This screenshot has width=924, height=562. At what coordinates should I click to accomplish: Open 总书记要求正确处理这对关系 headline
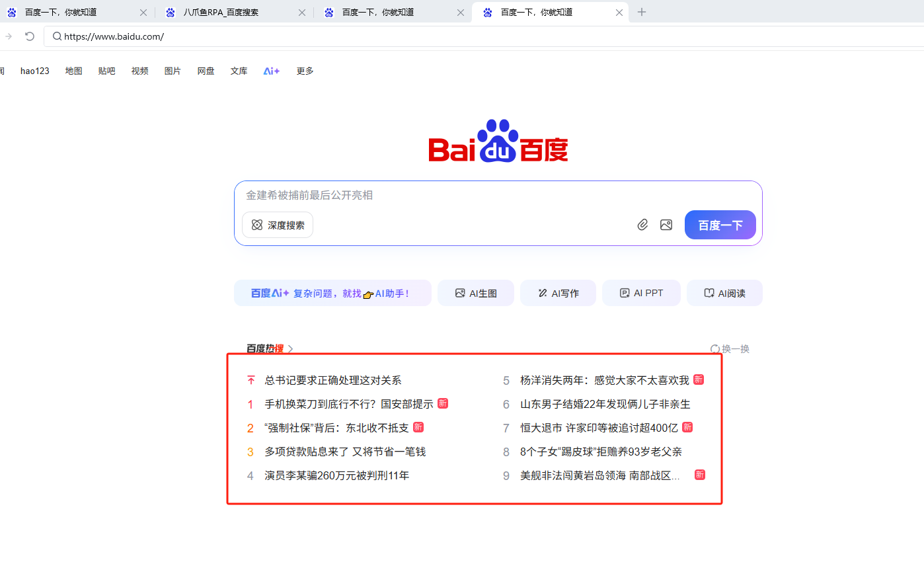333,380
